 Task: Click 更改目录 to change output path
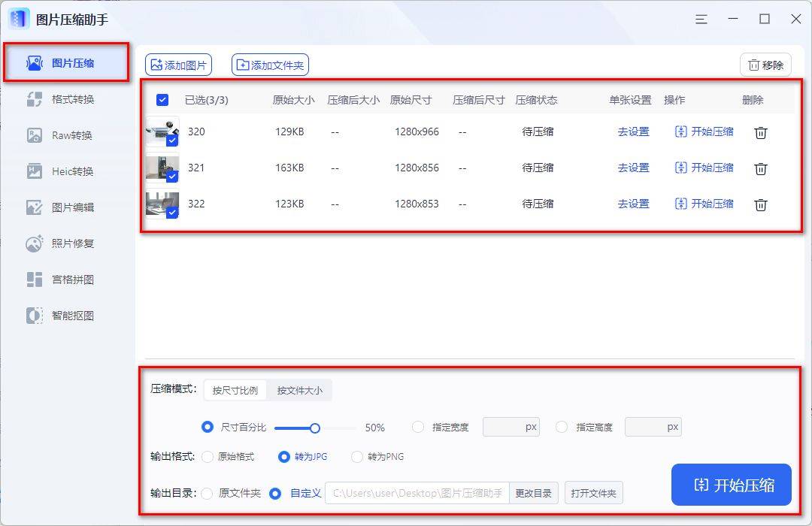click(534, 493)
